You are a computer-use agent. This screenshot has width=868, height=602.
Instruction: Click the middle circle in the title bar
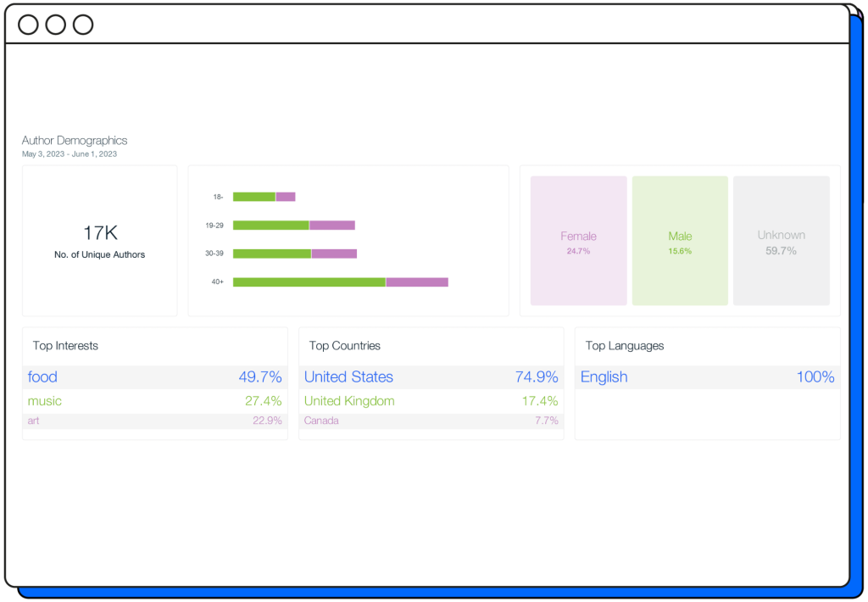pos(55,25)
